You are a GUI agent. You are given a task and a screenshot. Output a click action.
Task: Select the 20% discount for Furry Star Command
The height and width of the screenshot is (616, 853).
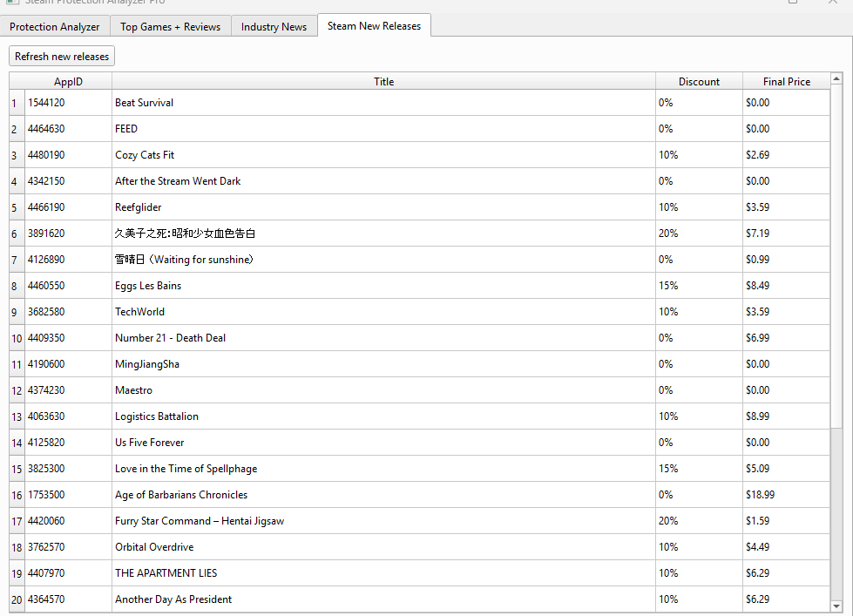668,521
